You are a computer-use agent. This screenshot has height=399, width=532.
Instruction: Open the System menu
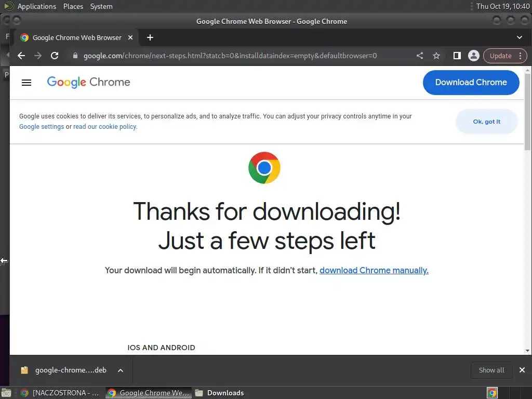(x=101, y=6)
